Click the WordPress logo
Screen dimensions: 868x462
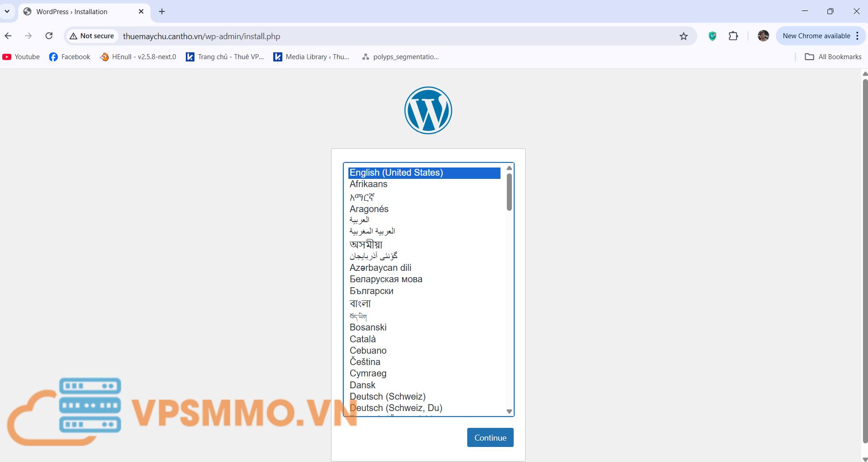[x=428, y=110]
